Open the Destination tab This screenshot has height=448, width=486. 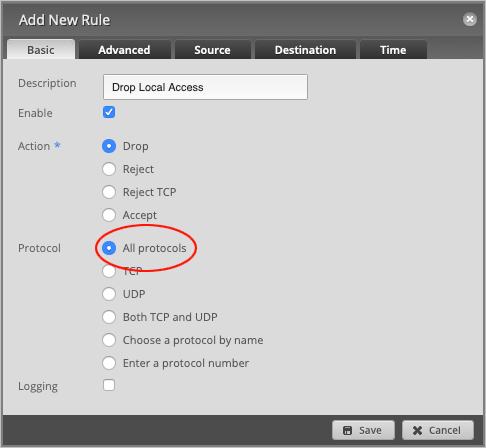(305, 50)
